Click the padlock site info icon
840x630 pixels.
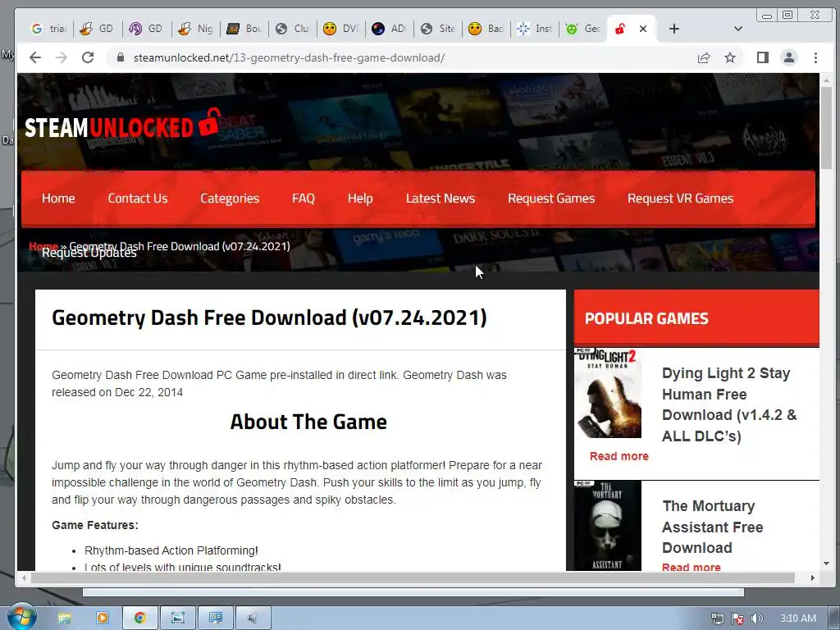click(x=121, y=57)
